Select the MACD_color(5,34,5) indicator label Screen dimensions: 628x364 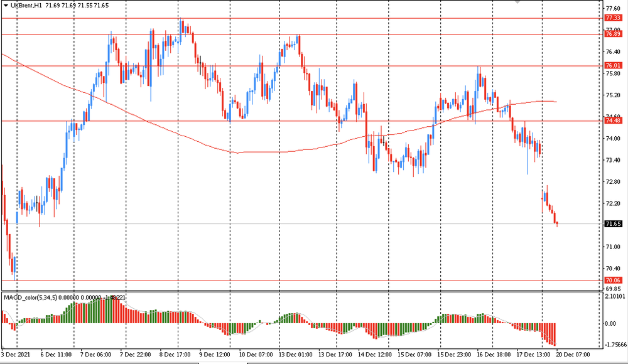pyautogui.click(x=30, y=297)
